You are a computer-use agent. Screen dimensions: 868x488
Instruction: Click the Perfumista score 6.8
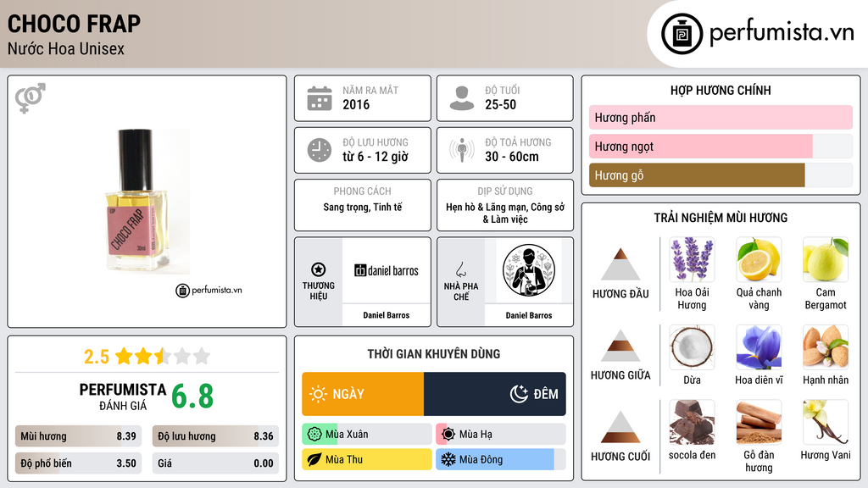pyautogui.click(x=192, y=396)
